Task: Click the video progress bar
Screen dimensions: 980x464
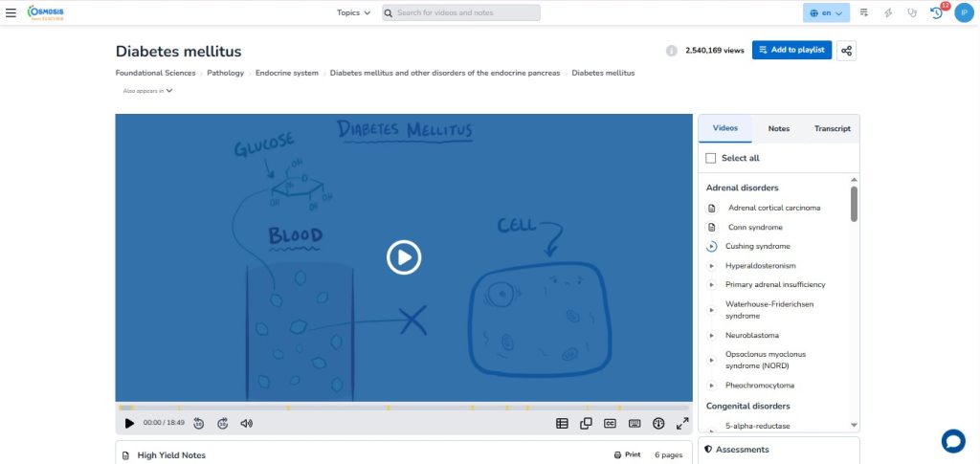Action: pos(404,408)
